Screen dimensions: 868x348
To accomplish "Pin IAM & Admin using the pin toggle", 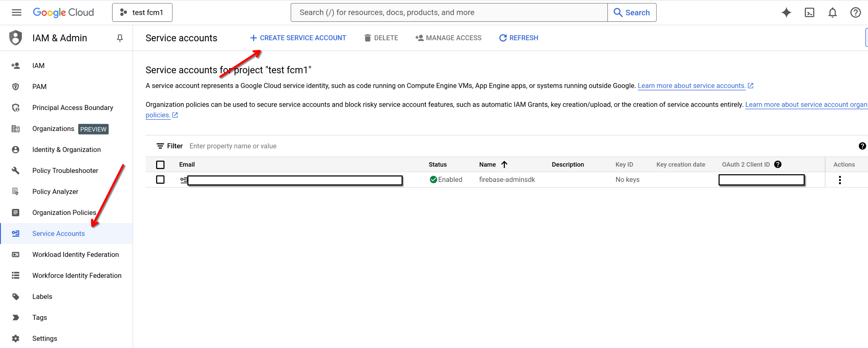I will point(120,38).
